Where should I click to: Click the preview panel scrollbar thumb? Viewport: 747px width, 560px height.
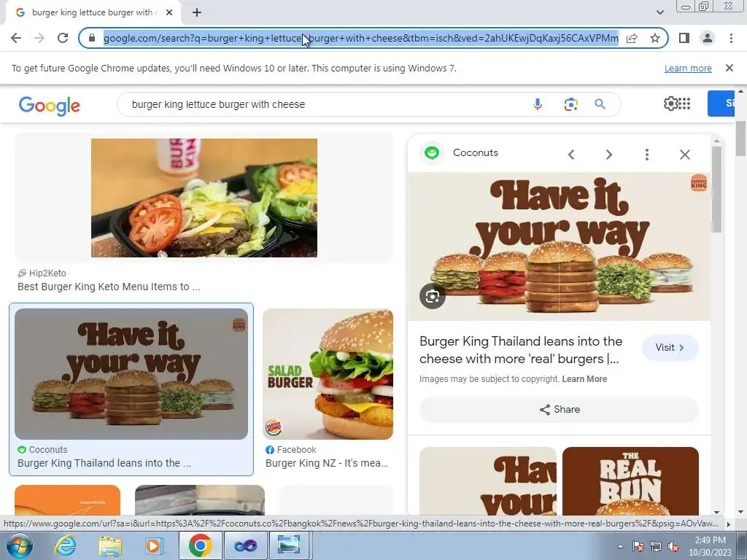tap(716, 190)
